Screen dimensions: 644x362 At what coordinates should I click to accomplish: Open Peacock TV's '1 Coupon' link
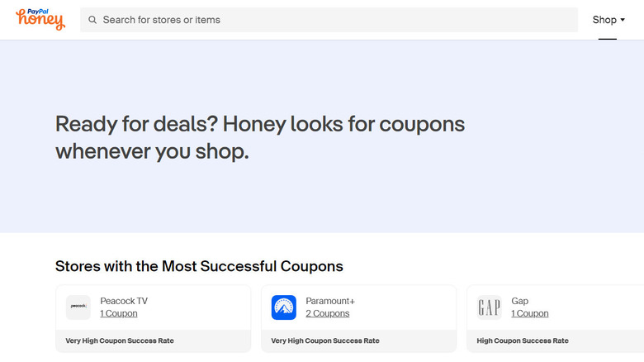(x=119, y=314)
